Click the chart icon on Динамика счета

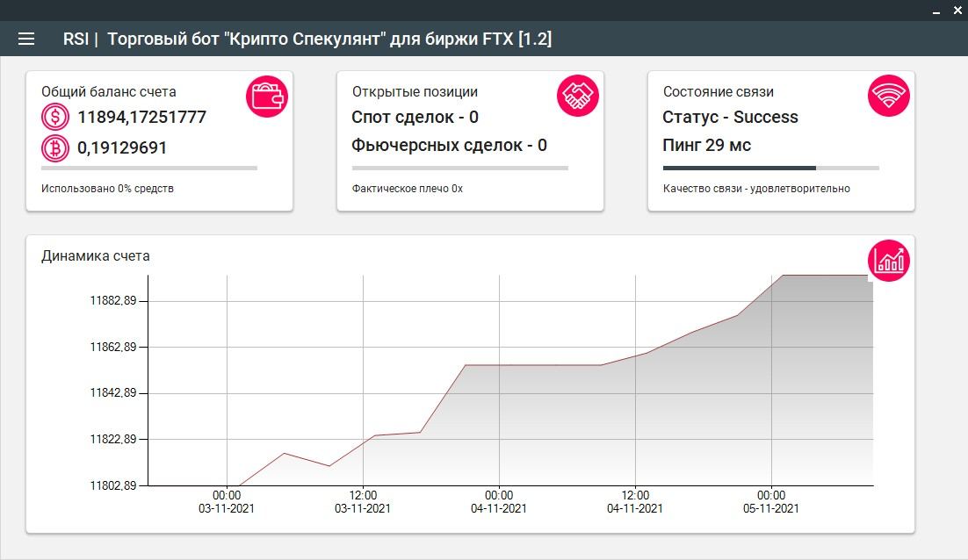pyautogui.click(x=888, y=261)
